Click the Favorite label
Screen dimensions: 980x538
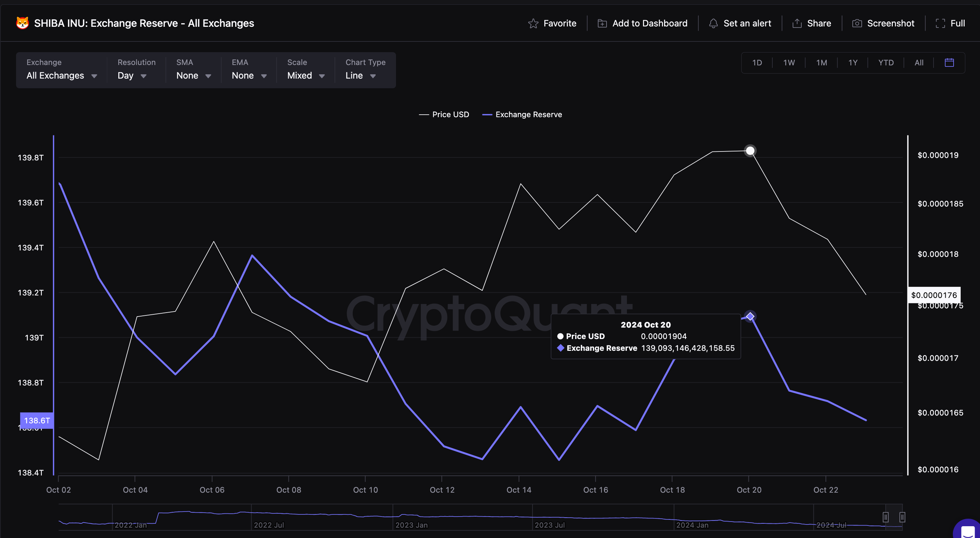(560, 24)
